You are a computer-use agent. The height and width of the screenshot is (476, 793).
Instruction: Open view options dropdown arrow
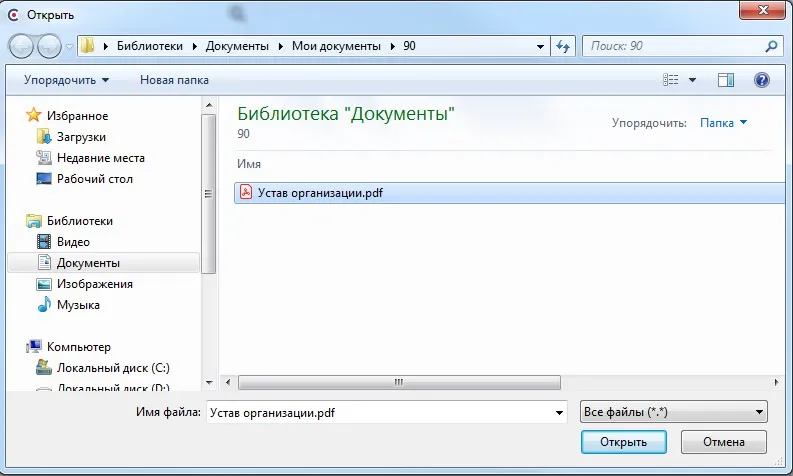pos(692,80)
